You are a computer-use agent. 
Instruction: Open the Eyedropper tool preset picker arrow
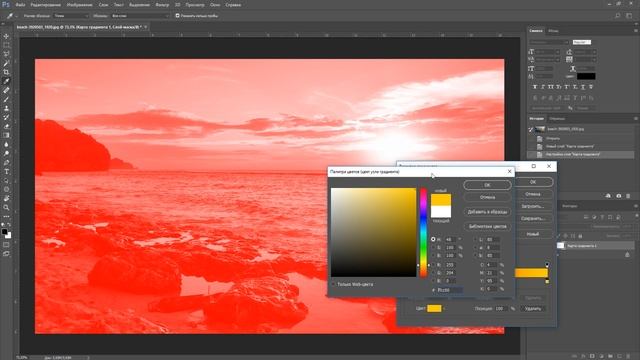tap(17, 16)
